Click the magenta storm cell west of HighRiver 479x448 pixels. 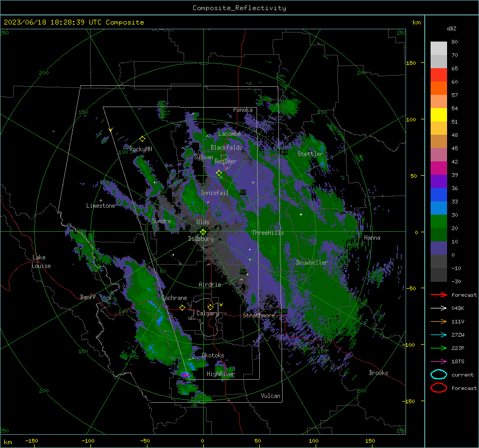(x=185, y=375)
